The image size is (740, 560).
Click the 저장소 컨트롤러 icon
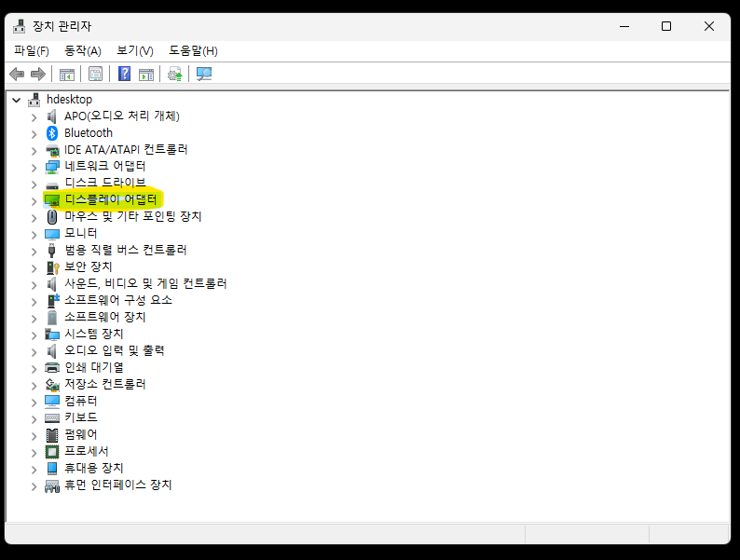(x=52, y=385)
